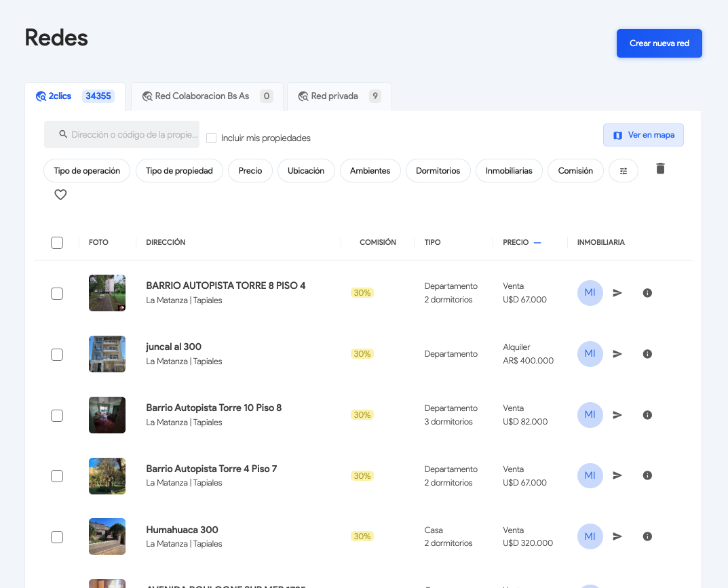Sort by the PRECIO column header
Screen dimensions: 728x588
516,242
